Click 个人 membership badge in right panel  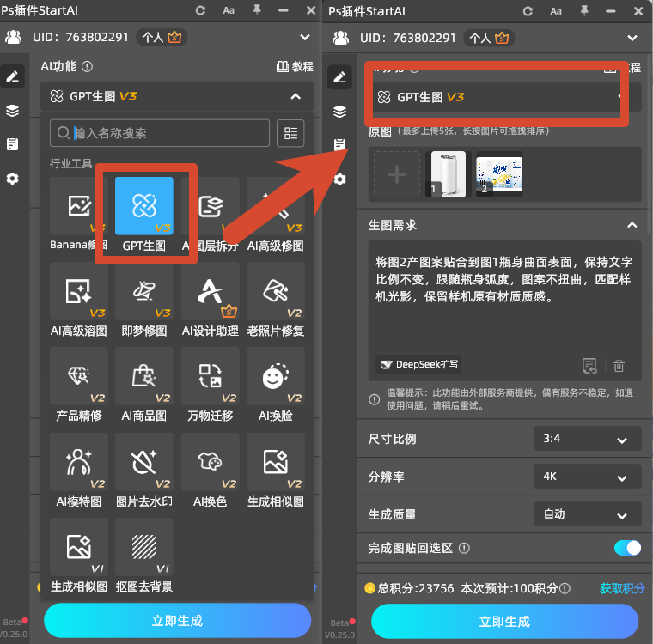pos(489,39)
